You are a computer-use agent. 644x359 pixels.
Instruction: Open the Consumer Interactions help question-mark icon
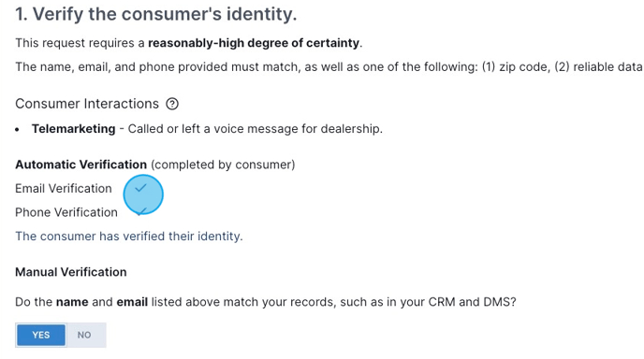click(172, 104)
